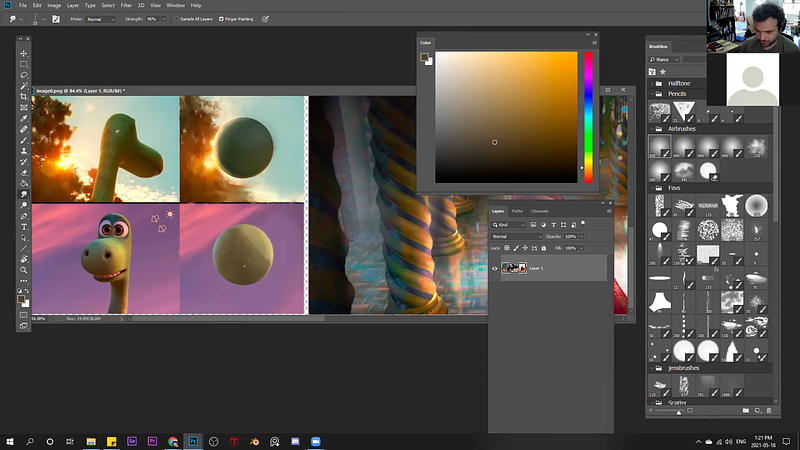The height and width of the screenshot is (450, 800).
Task: Select the Path Selection tool
Action: point(23,238)
